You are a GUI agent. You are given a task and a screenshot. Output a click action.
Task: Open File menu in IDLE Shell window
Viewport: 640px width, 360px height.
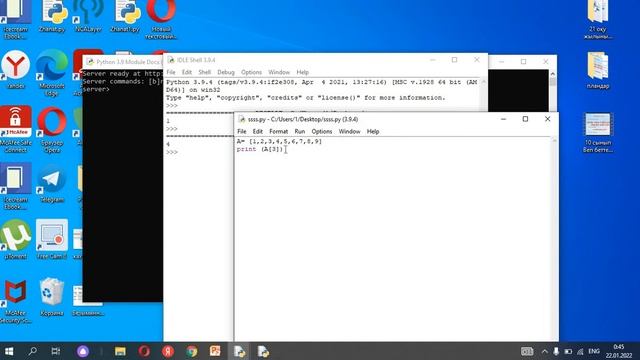(171, 72)
